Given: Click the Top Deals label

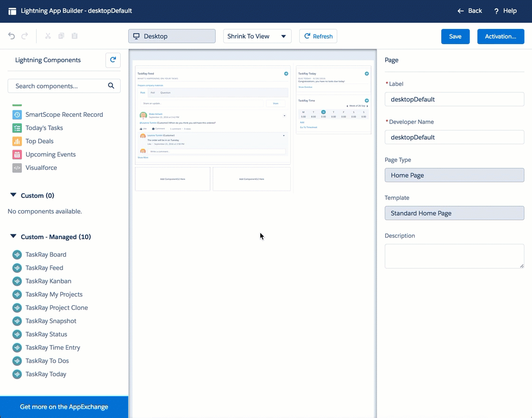Looking at the screenshot, I should click(x=39, y=141).
